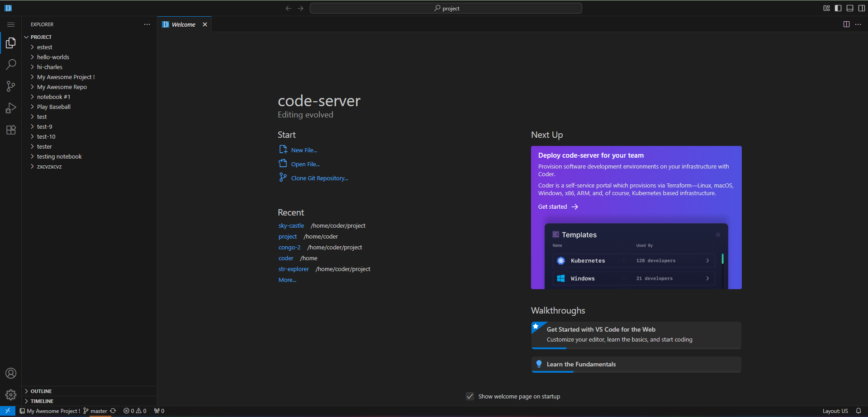Viewport: 868px width, 417px height.
Task: Toggle the secondary side bar
Action: tap(862, 8)
